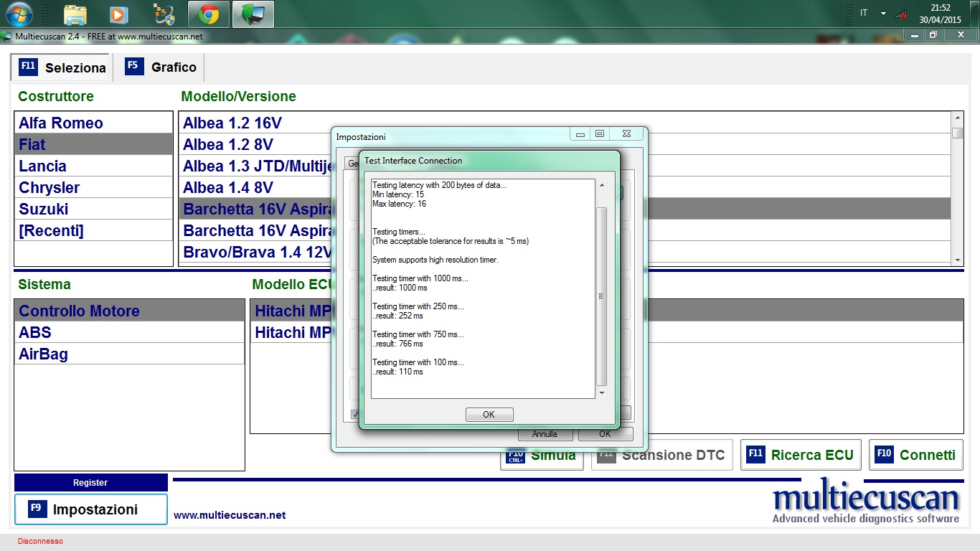Click OK in Test Interface Connection dialog
This screenshot has width=980, height=551.
tap(489, 415)
